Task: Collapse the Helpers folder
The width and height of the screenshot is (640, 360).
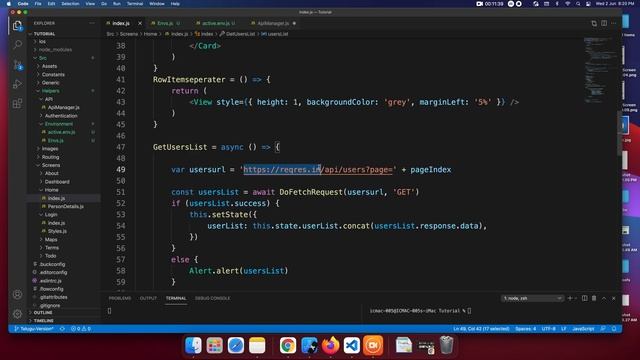Action: pyautogui.click(x=51, y=91)
